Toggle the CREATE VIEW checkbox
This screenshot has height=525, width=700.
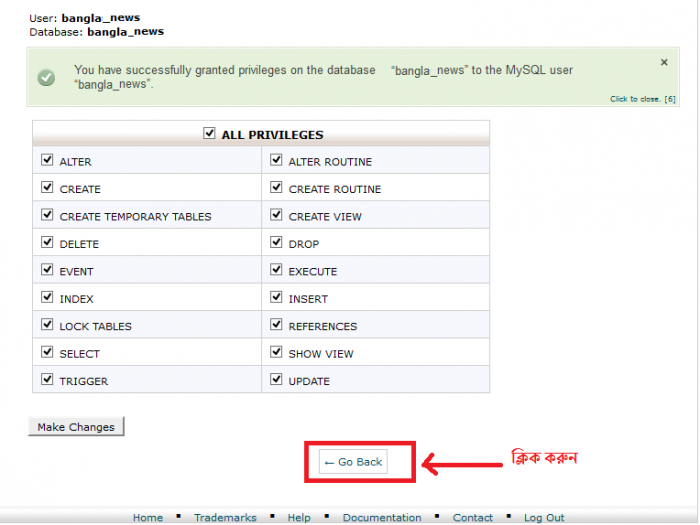(x=276, y=215)
